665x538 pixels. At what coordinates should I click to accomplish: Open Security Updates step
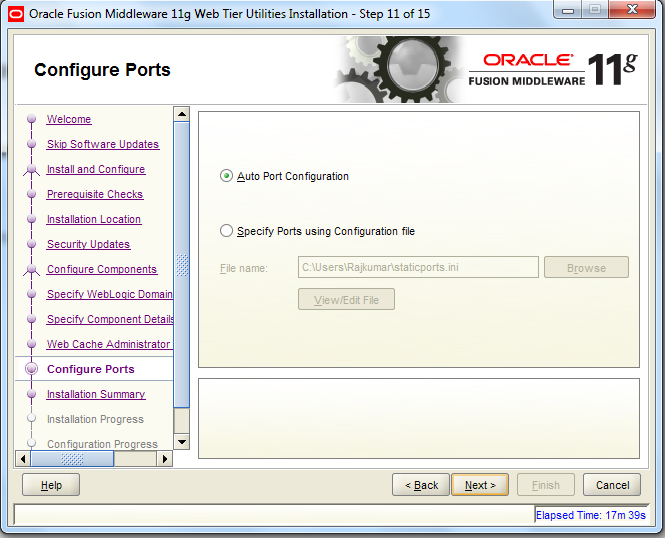click(x=88, y=244)
